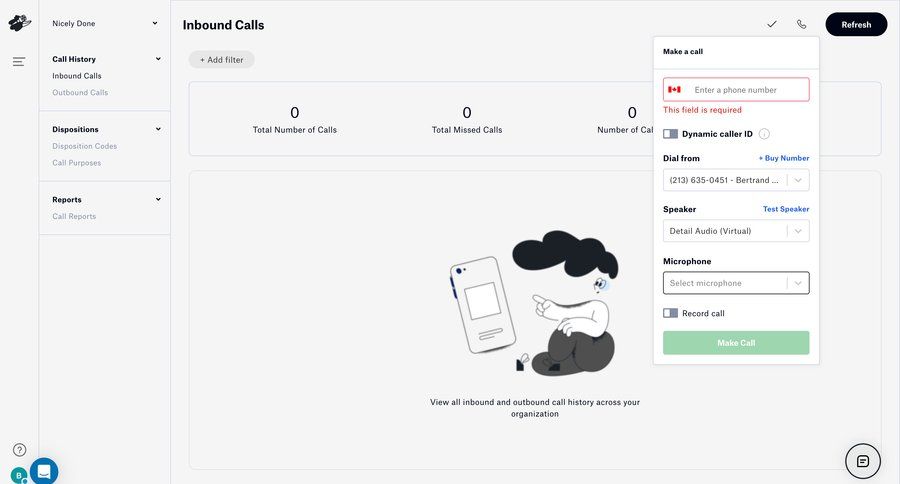900x484 pixels.
Task: Click the Buy Number link
Action: [784, 158]
